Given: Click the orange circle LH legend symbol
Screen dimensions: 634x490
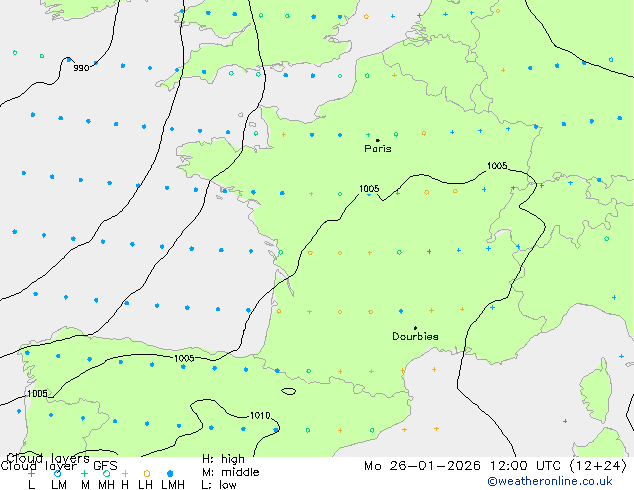Looking at the screenshot, I should pyautogui.click(x=147, y=473).
